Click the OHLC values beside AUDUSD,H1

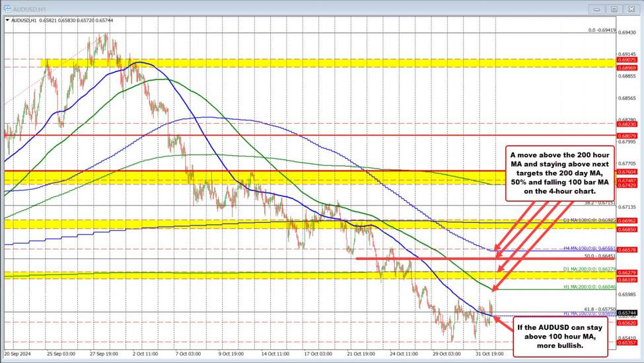(x=77, y=20)
